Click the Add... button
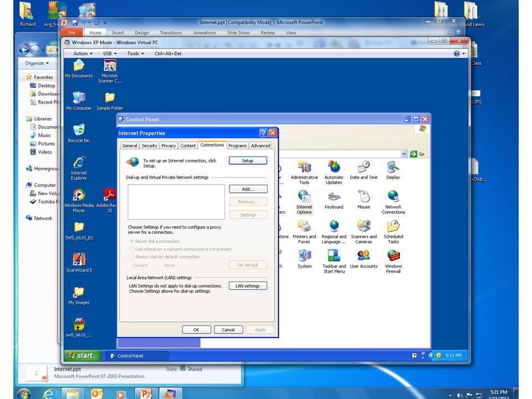Screen dimensions: 532x399 pos(248,189)
